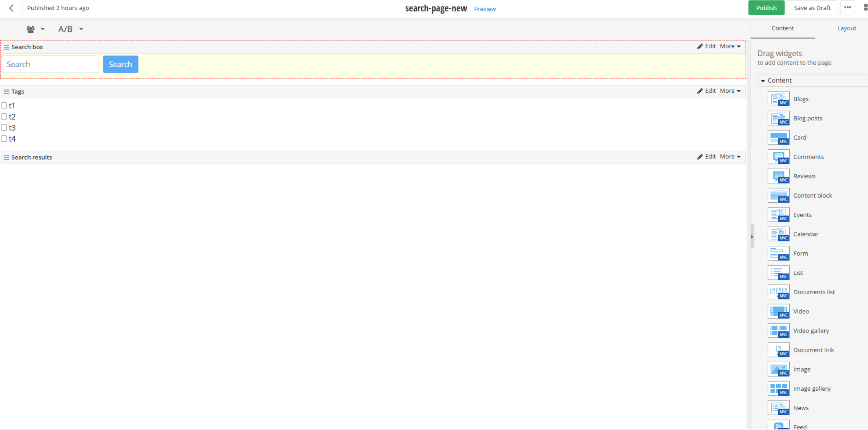Click the Document link widget icon
Screen dimensions: 868x430
[778, 350]
